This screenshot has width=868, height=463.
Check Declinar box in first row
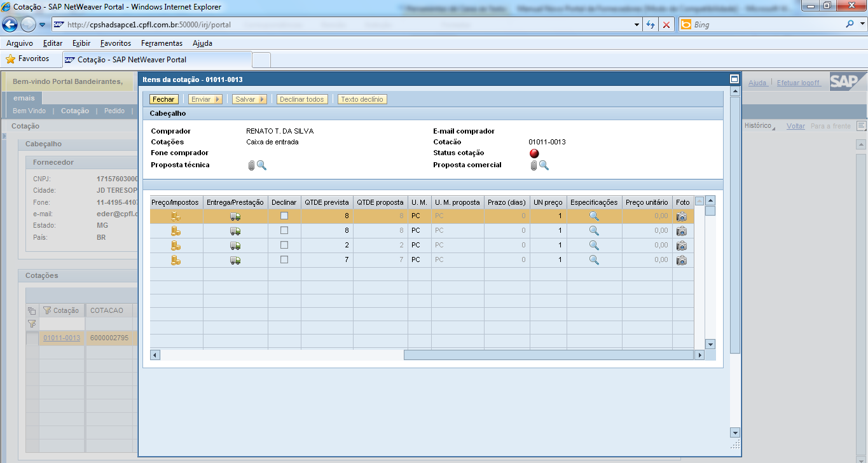pyautogui.click(x=284, y=216)
